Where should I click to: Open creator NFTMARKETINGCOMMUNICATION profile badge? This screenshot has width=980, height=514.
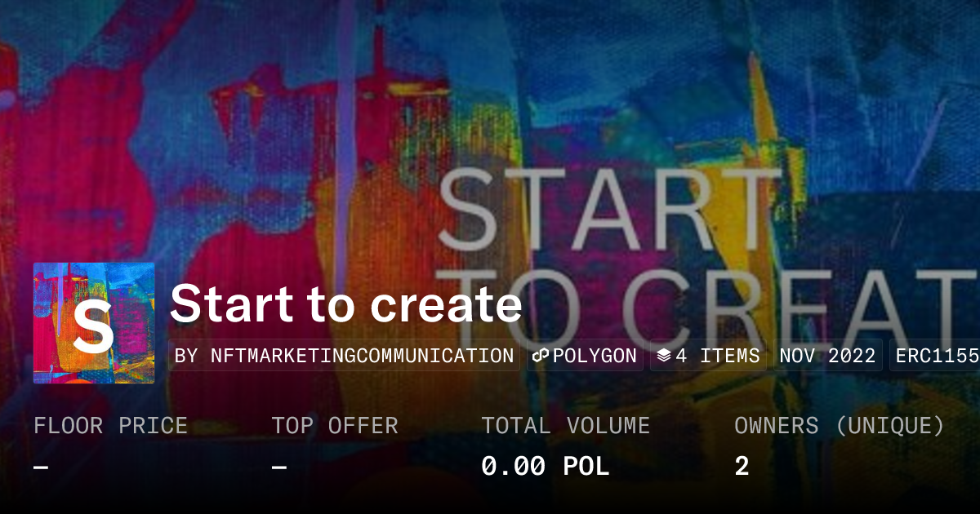point(345,356)
